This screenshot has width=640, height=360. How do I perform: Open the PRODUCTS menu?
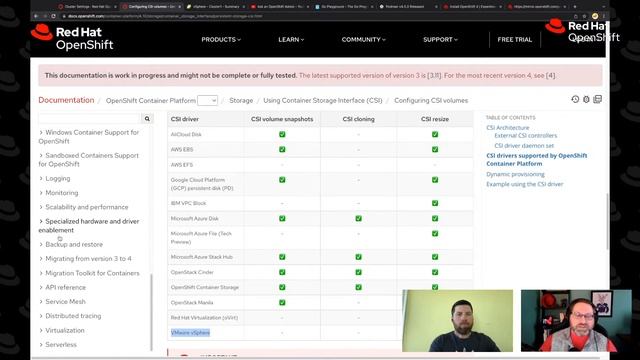221,40
